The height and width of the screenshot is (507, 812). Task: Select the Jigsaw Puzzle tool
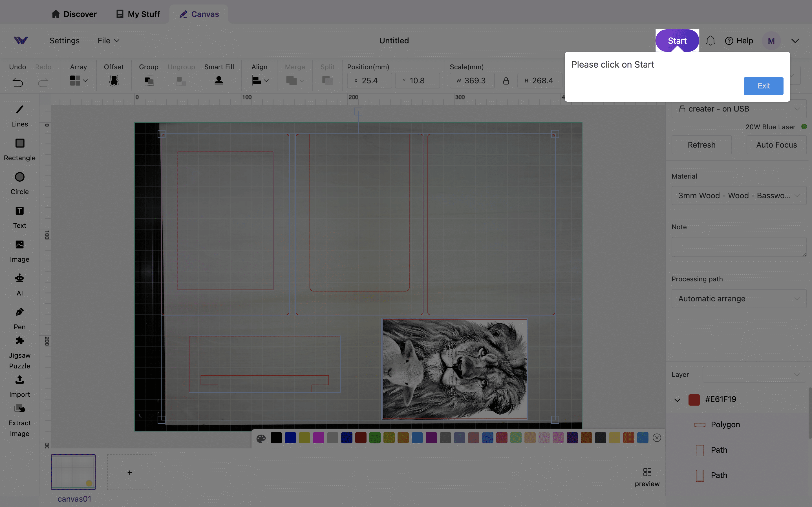click(x=19, y=341)
